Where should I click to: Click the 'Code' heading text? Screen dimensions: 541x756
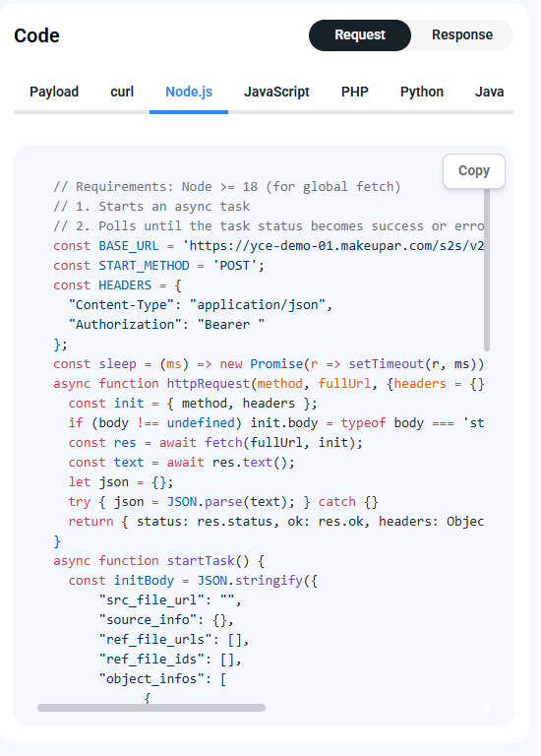pyautogui.click(x=36, y=35)
